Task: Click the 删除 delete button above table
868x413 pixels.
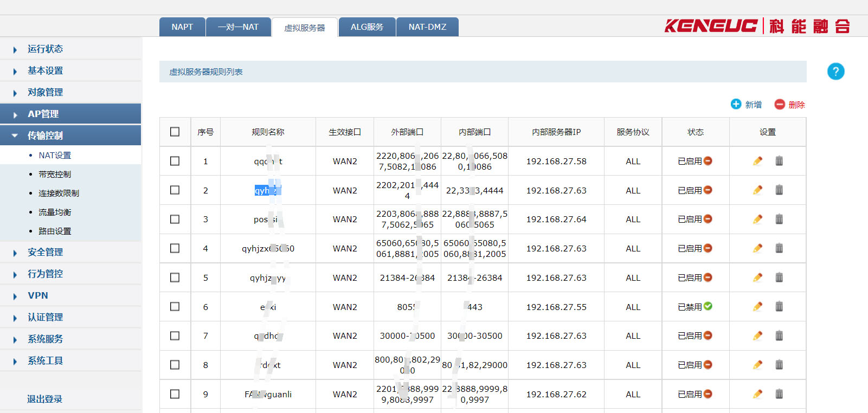Action: click(x=790, y=105)
